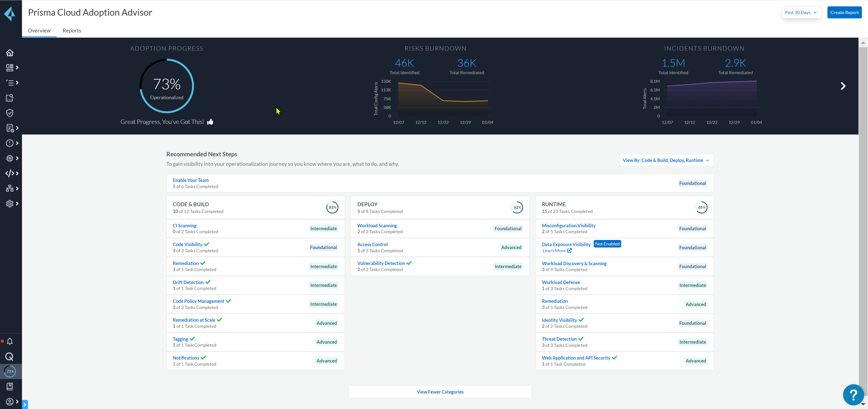The width and height of the screenshot is (868, 409).
Task: Go to next burndown chart with arrow
Action: [843, 86]
